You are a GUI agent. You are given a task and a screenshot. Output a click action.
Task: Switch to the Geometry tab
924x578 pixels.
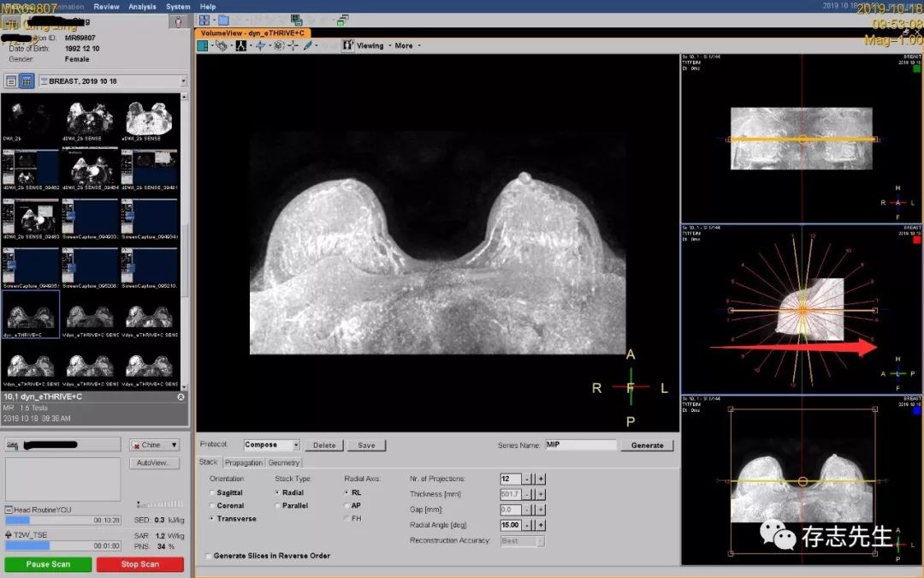pyautogui.click(x=284, y=462)
